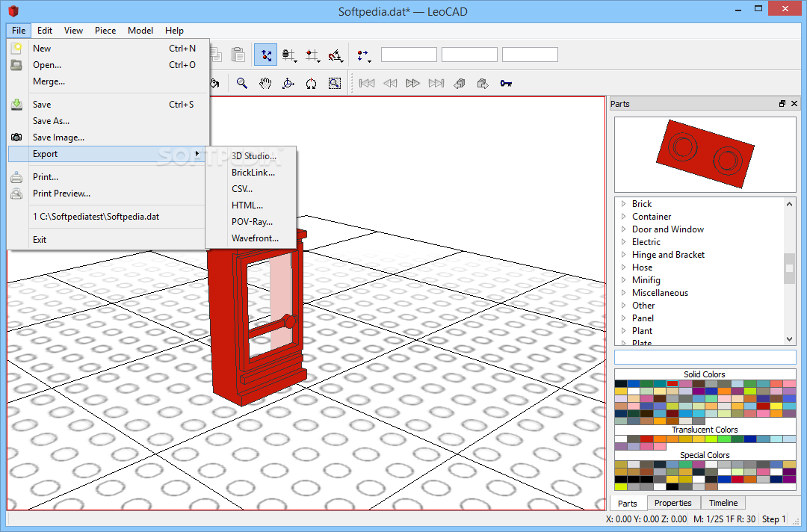Expand the Door and Window category

click(x=623, y=229)
